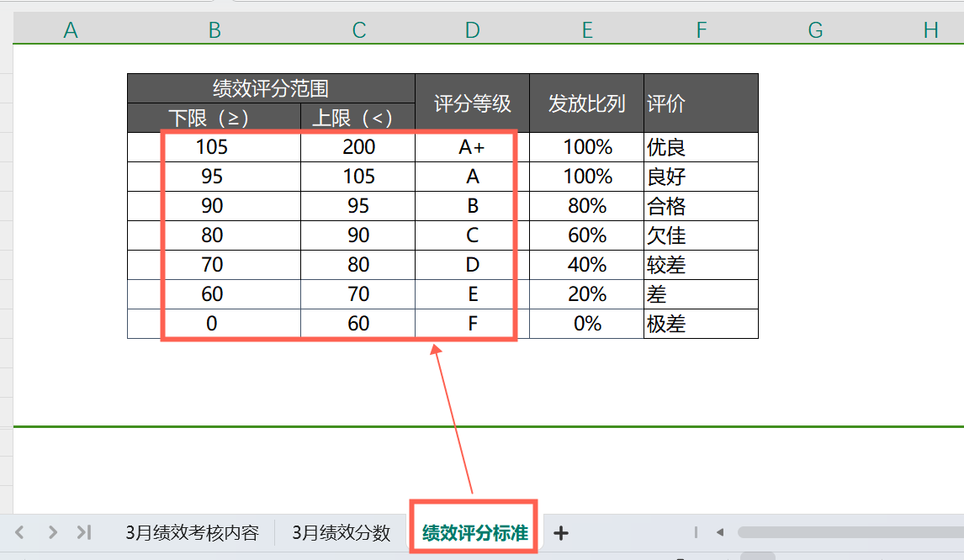
Task: Select the 40% payout cell
Action: (586, 265)
